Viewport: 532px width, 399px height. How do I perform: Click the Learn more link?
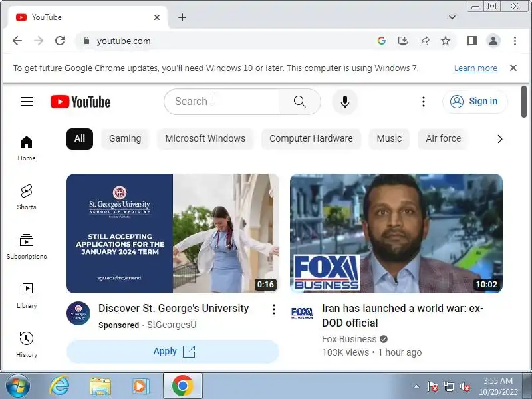(x=475, y=68)
